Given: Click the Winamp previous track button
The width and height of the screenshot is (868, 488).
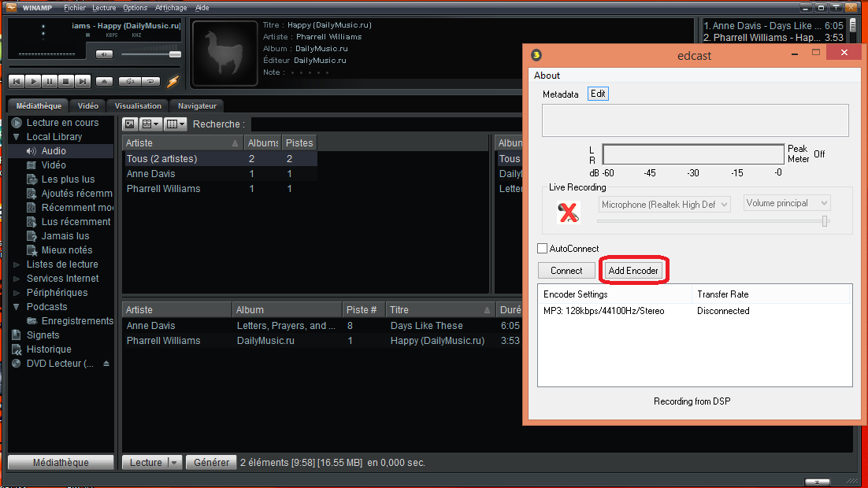Looking at the screenshot, I should [x=17, y=81].
